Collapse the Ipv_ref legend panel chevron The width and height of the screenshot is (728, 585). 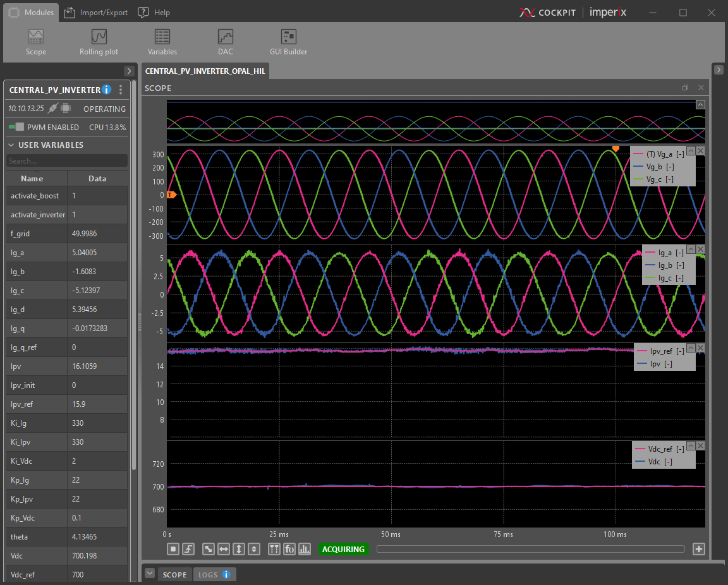point(692,347)
